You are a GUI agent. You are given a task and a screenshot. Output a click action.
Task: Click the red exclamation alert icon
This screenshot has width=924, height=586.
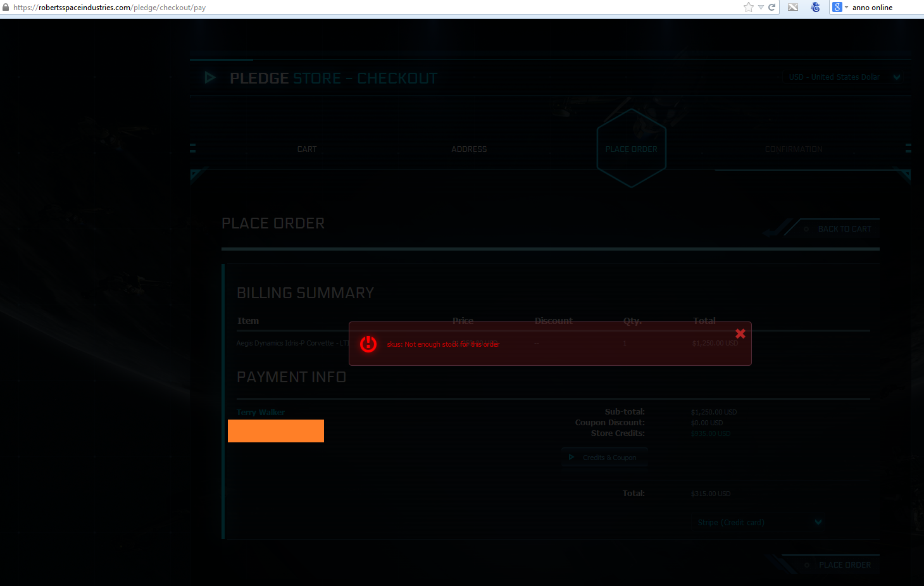point(368,344)
